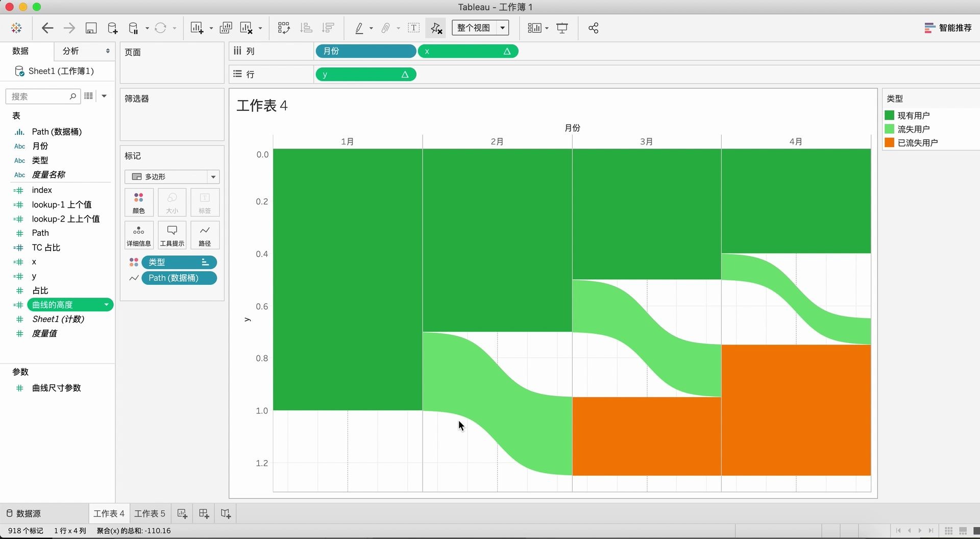Click the share workbook icon

point(593,28)
